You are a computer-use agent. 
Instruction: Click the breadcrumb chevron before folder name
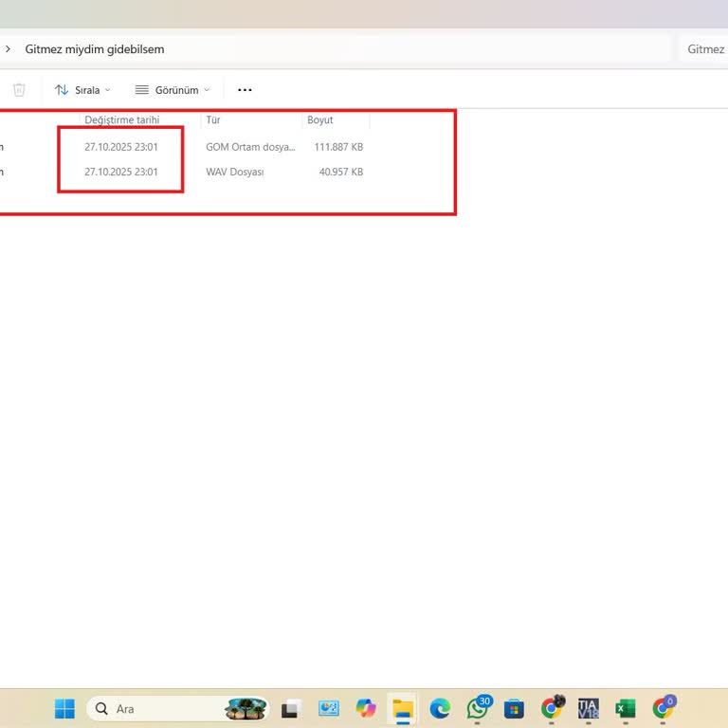click(x=8, y=49)
